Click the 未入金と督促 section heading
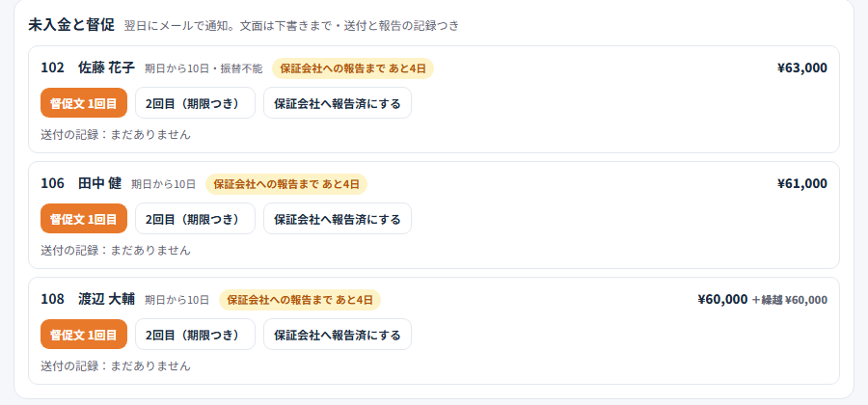Viewport: 868px width, 405px height. click(71, 25)
